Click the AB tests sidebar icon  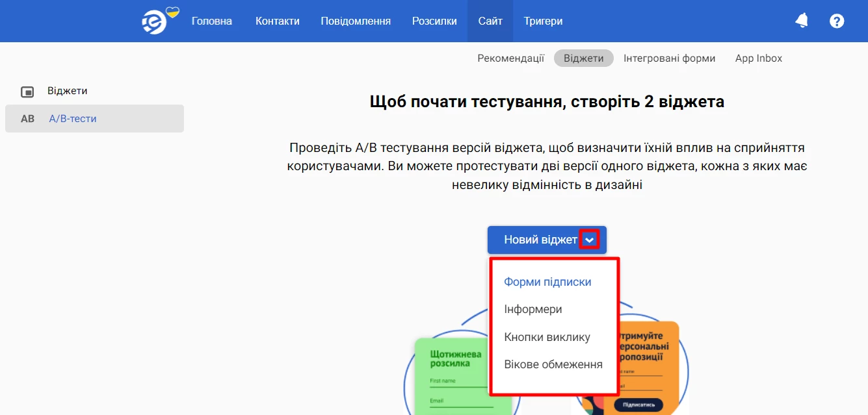click(27, 119)
